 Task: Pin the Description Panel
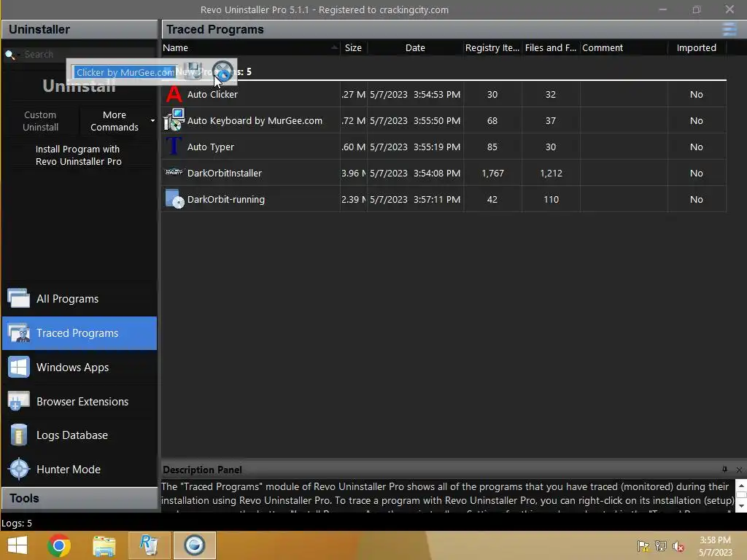[724, 470]
